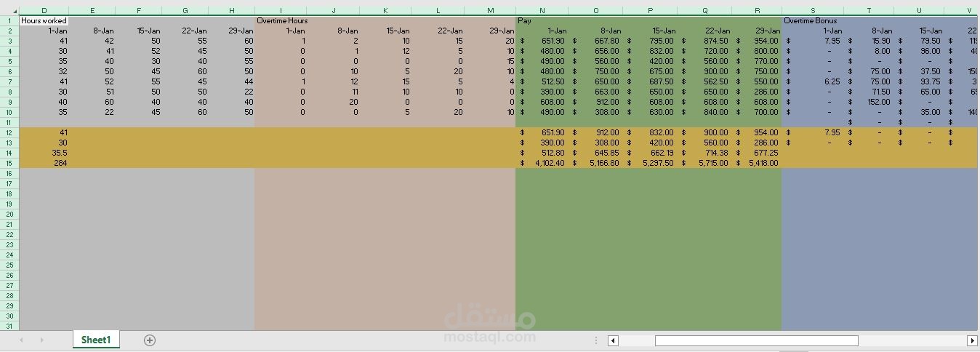Select row 20 header

(9, 214)
